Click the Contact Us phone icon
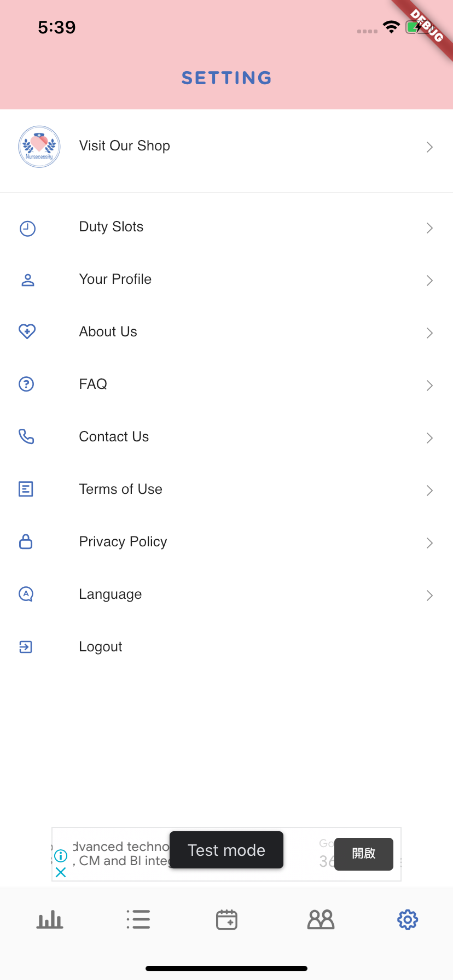 click(x=26, y=436)
